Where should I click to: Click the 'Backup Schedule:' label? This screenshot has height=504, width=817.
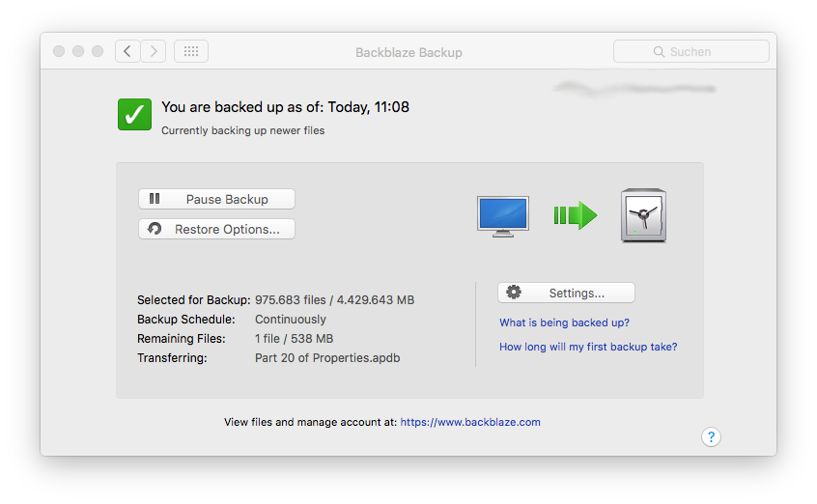point(186,320)
